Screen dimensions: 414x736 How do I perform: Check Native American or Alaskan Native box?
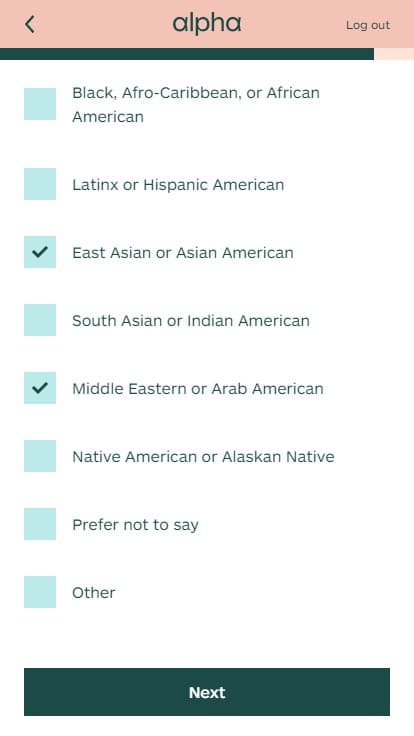point(40,456)
